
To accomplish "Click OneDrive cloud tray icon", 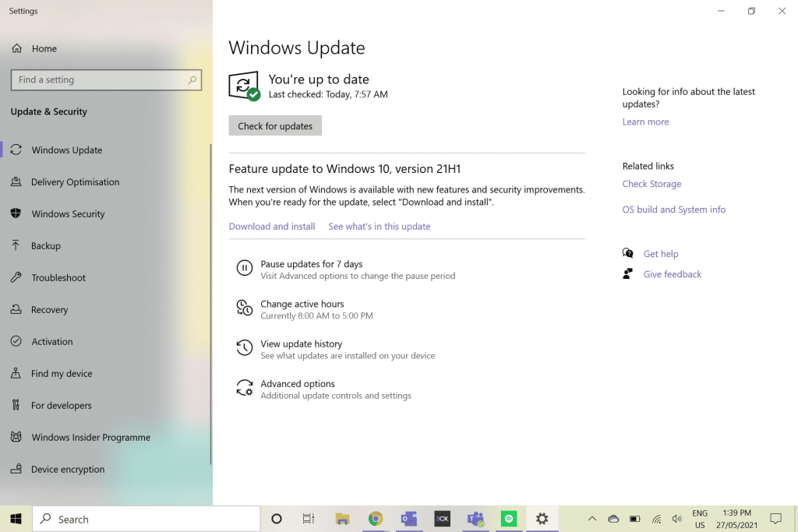I will click(613, 519).
